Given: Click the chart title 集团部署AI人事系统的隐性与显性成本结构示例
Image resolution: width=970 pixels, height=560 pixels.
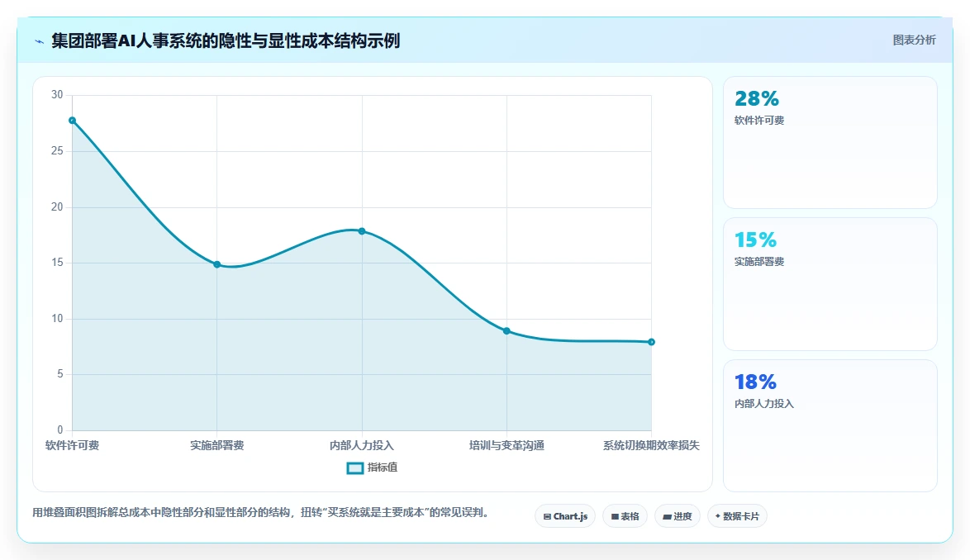Looking at the screenshot, I should click(x=226, y=40).
